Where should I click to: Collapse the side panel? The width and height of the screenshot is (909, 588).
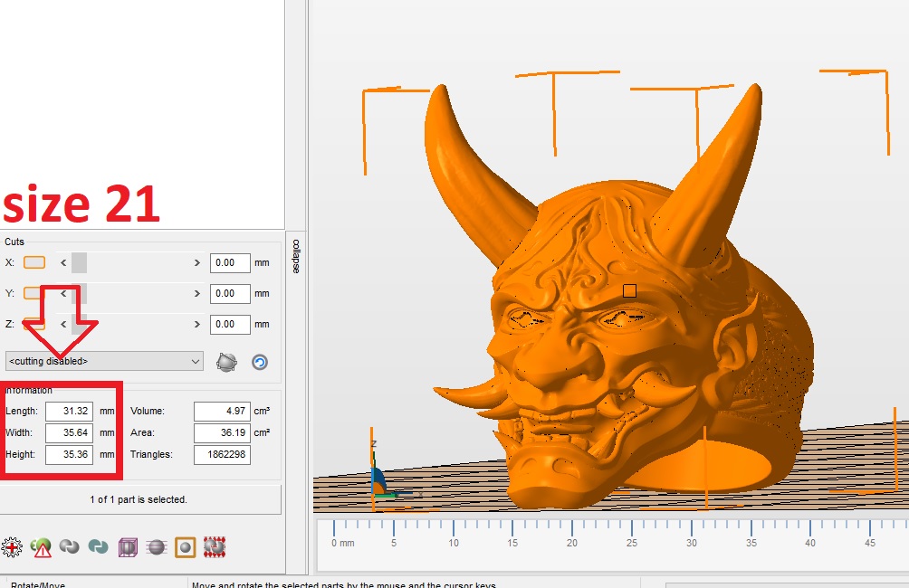pos(296,256)
